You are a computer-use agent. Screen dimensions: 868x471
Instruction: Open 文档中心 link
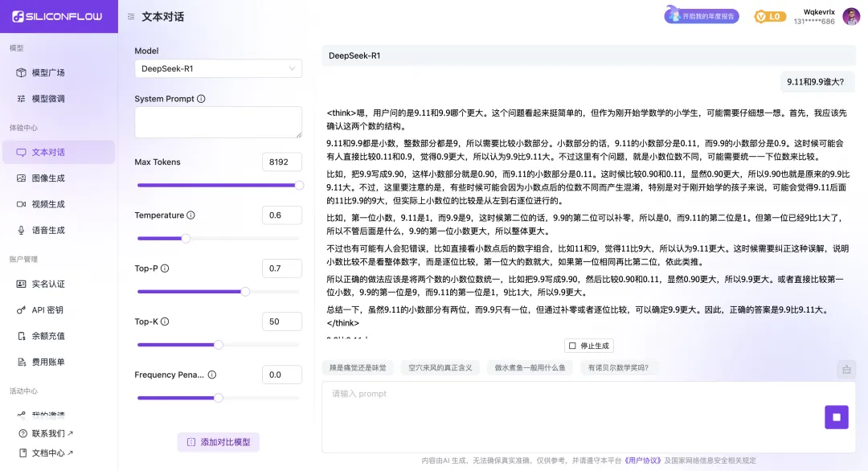click(x=47, y=453)
